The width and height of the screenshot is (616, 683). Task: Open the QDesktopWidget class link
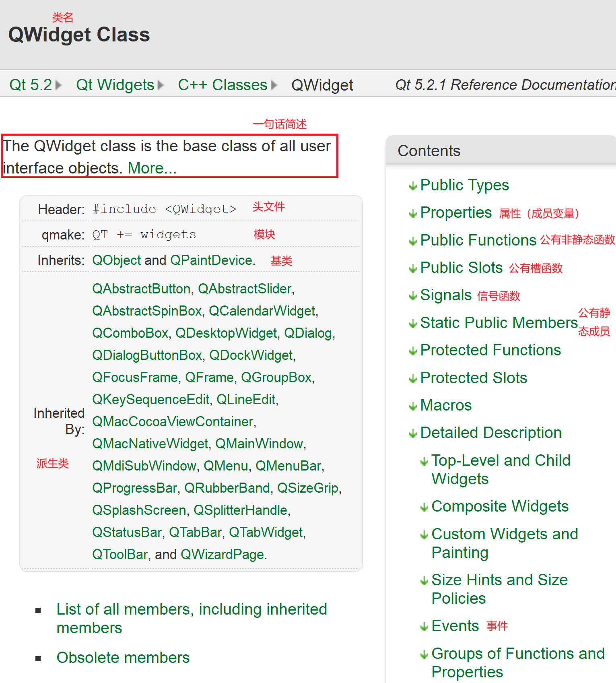pos(226,333)
